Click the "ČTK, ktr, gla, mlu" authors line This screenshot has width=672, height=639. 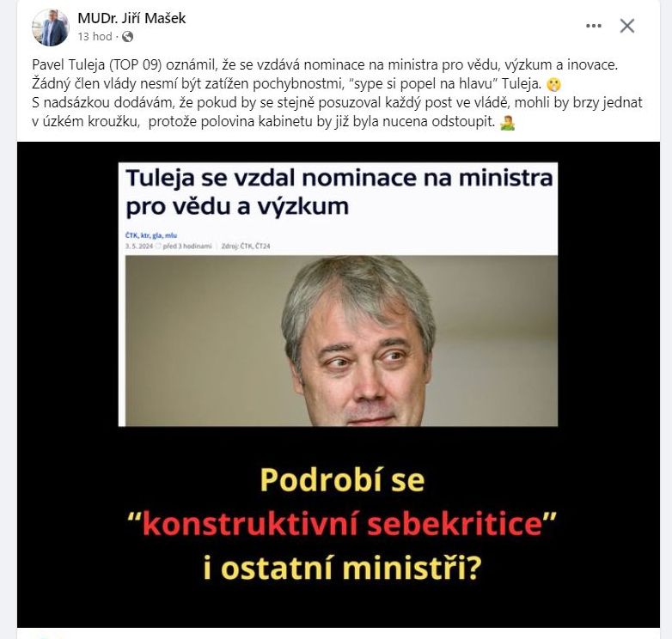pos(151,235)
